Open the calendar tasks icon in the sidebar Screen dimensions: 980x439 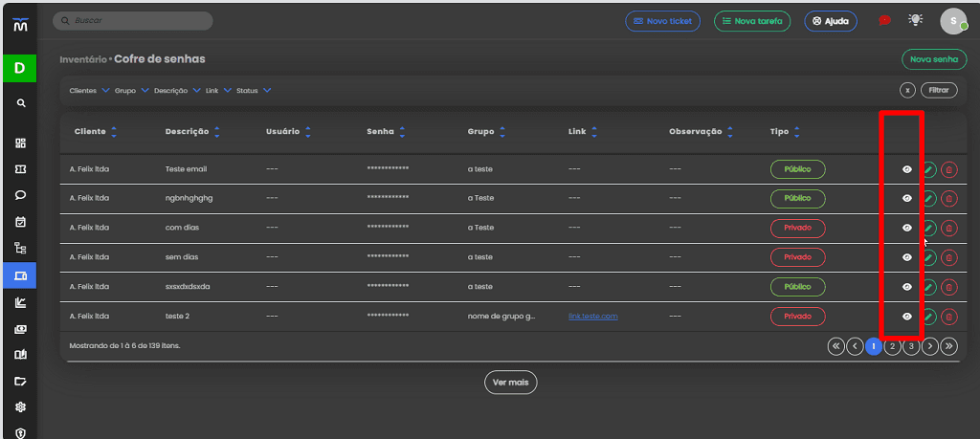click(x=21, y=222)
